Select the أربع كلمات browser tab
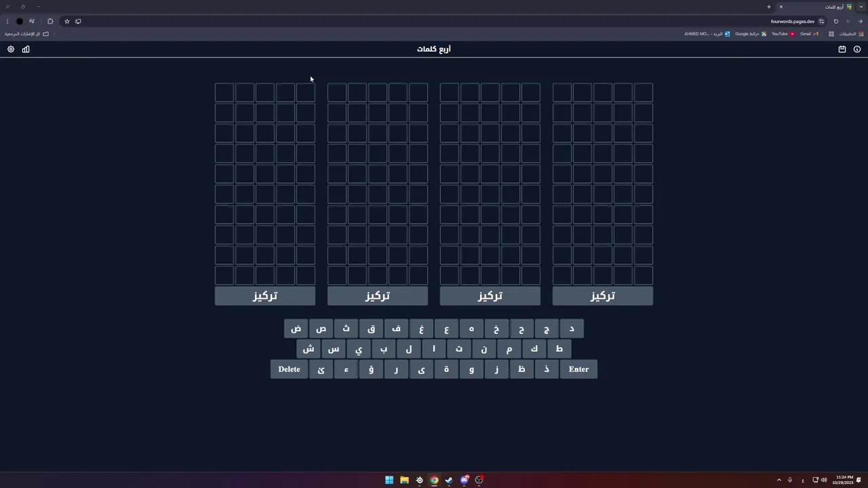The width and height of the screenshot is (868, 488). [x=816, y=7]
